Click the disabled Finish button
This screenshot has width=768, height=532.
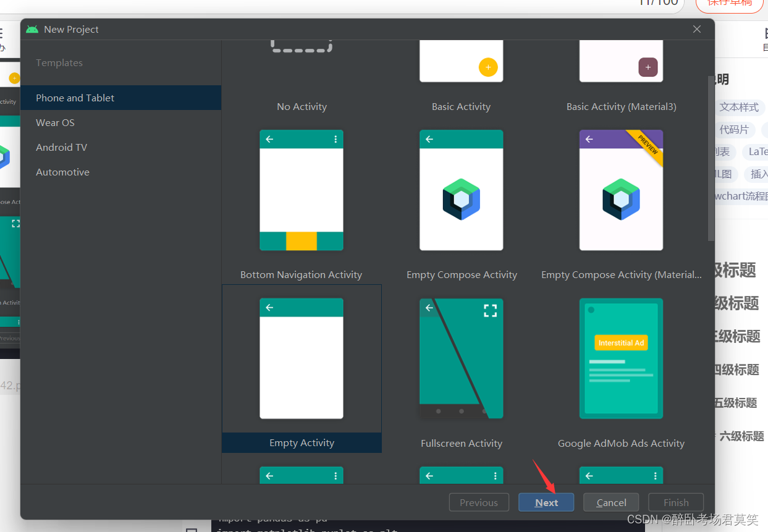[676, 502]
